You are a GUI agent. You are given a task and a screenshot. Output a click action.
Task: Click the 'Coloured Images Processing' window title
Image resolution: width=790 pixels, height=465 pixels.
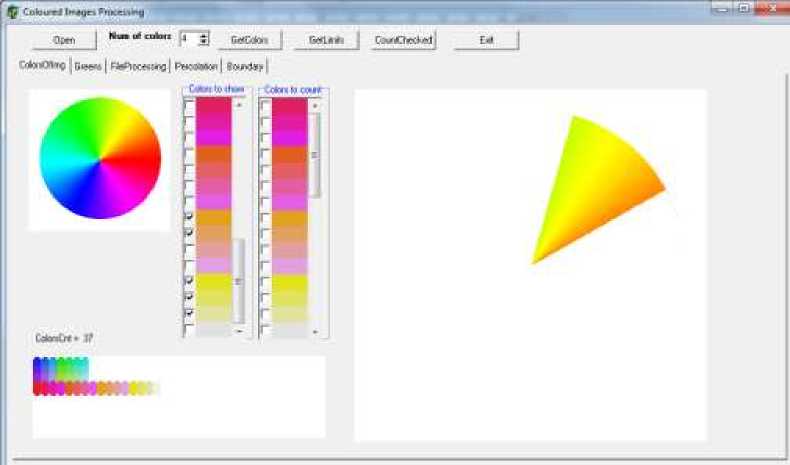click(84, 12)
